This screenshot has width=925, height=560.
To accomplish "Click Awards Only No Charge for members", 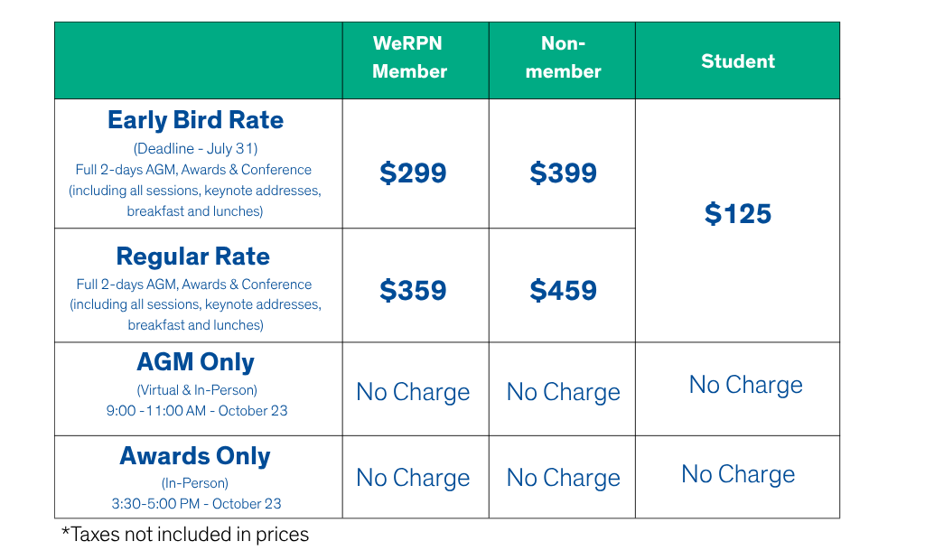I will 413,478.
